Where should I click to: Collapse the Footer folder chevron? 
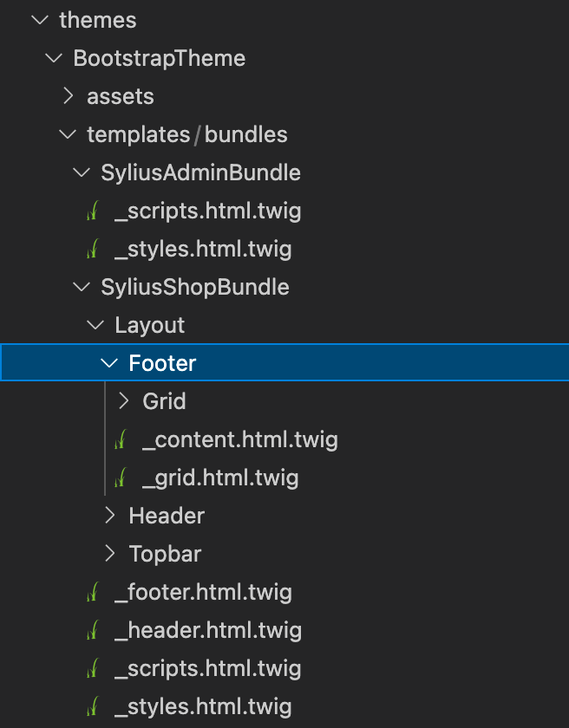[109, 362]
